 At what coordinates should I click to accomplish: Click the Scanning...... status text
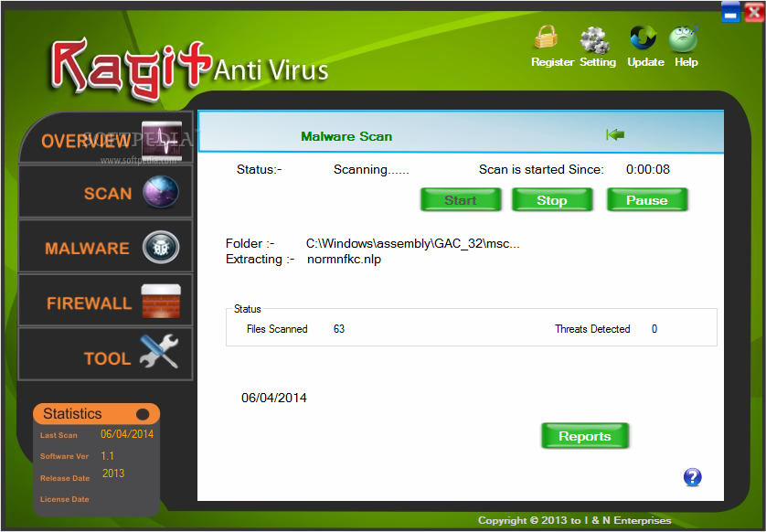pyautogui.click(x=371, y=169)
